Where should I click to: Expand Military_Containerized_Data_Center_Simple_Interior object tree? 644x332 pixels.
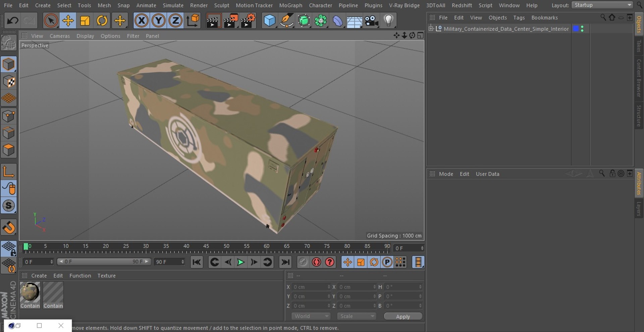(x=431, y=28)
